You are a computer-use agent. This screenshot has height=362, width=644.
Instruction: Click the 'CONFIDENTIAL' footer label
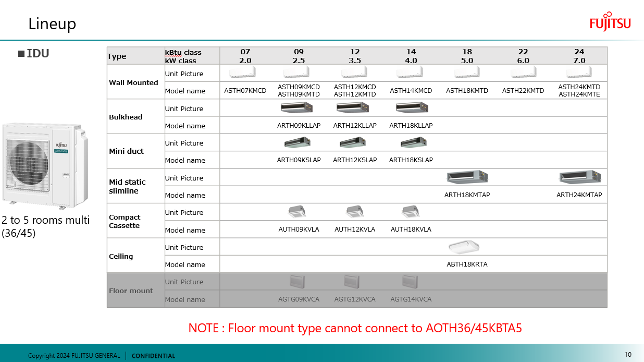pos(154,356)
